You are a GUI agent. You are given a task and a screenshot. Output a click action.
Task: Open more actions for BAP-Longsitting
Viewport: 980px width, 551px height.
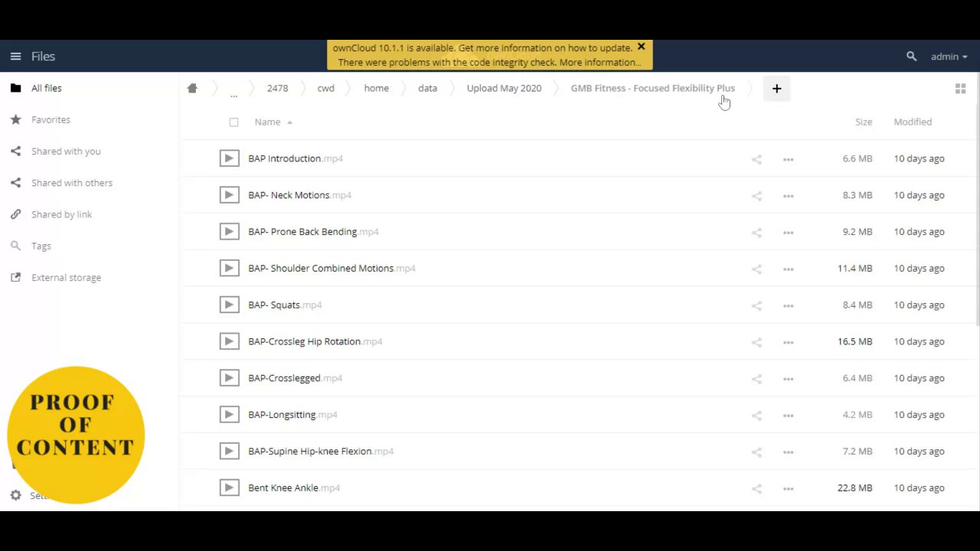788,416
